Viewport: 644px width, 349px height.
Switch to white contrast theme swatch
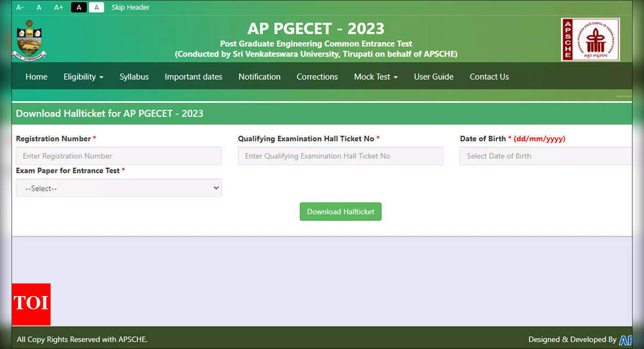pos(96,7)
